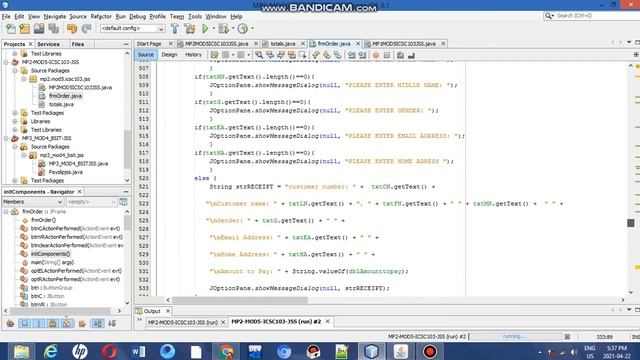
Task: Open the Profile Project dropdown arrow
Action: coord(252,29)
